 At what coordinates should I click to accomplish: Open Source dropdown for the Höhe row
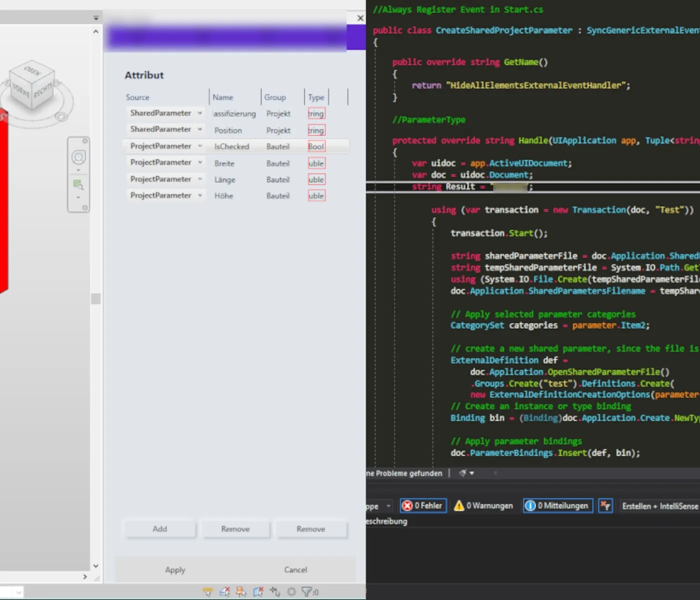click(199, 195)
